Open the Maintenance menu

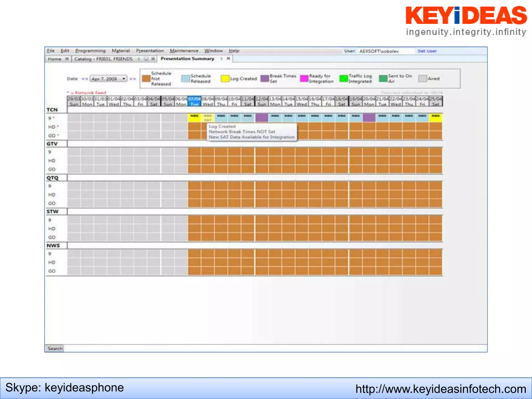184,51
